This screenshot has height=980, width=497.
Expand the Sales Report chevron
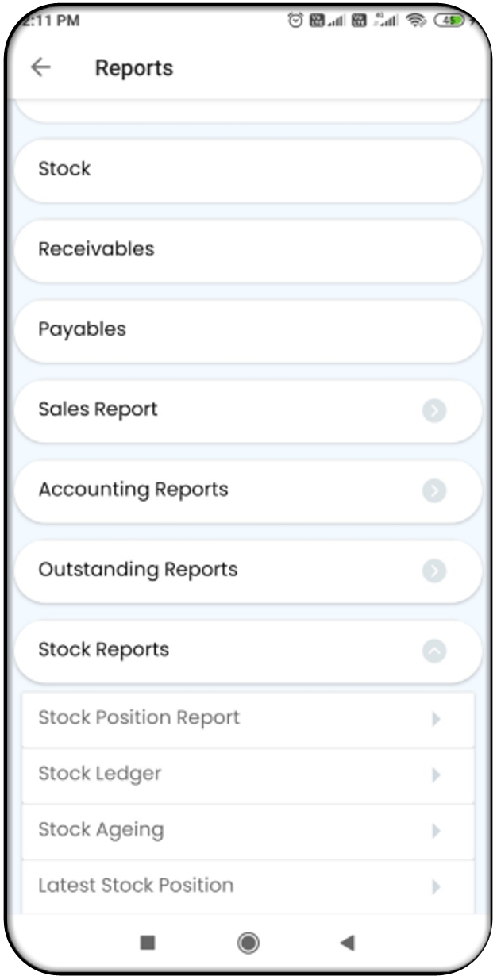tap(433, 410)
